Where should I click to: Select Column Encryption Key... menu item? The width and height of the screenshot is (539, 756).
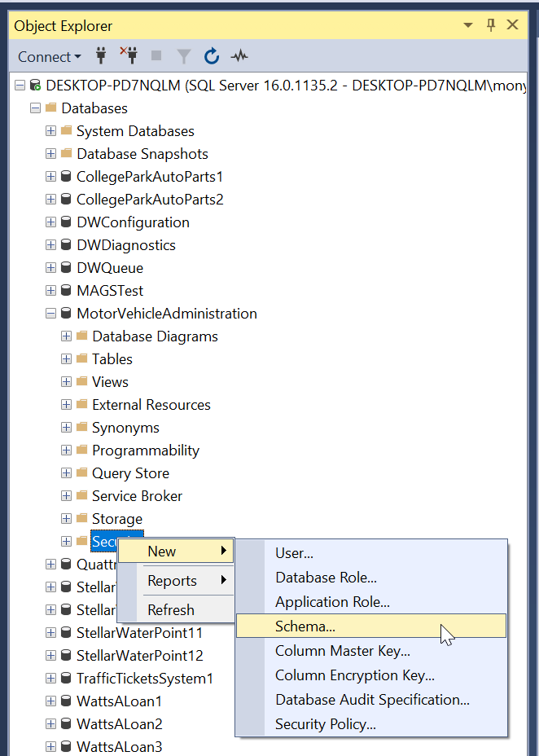371,675
